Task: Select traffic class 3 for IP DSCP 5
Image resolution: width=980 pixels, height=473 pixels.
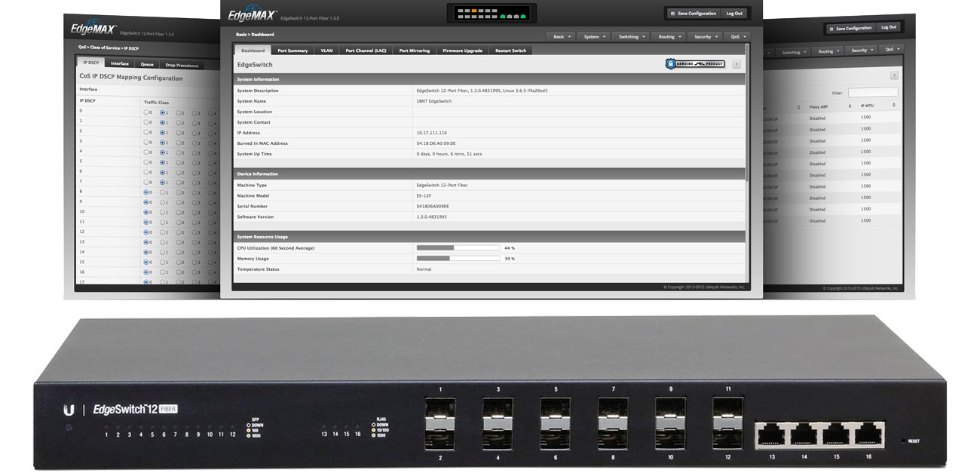Action: tap(194, 162)
